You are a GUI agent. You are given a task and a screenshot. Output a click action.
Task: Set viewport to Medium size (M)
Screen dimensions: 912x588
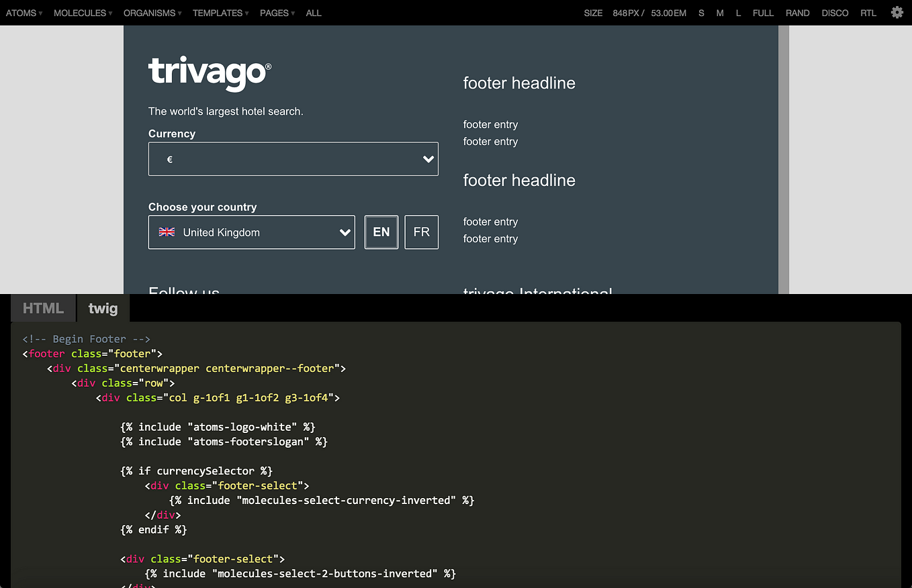point(719,12)
